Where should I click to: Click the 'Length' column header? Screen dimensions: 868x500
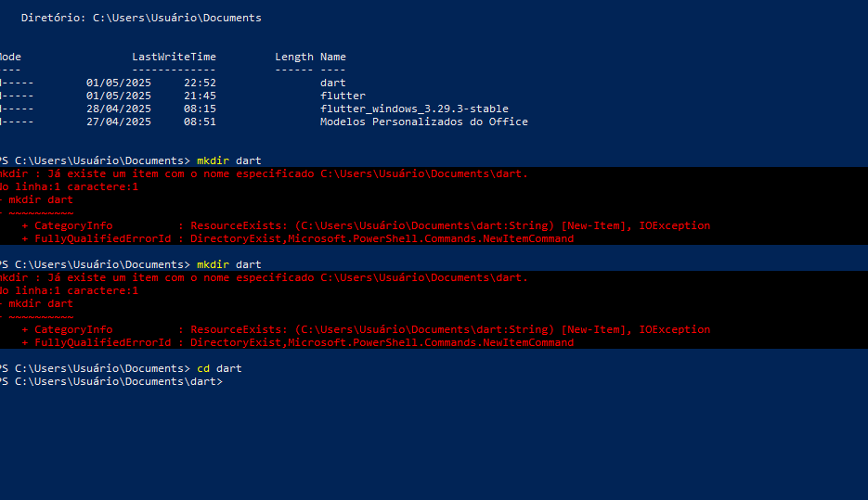[x=294, y=57]
